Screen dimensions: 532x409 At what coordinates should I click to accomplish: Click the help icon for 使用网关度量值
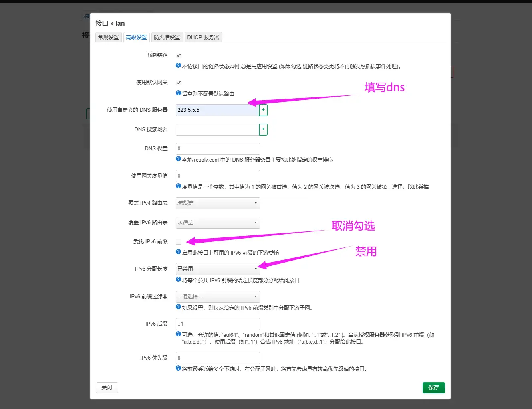[178, 185]
